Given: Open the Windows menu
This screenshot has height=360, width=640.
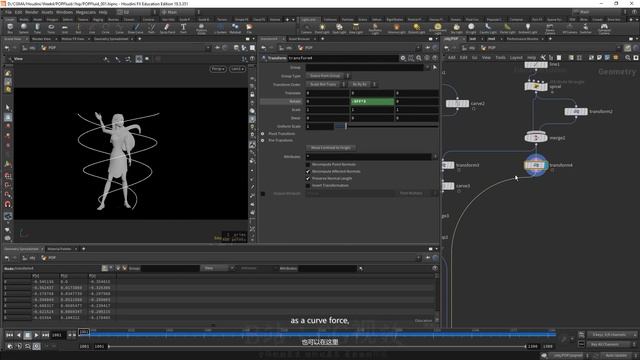Looking at the screenshot, I should 64,12.
